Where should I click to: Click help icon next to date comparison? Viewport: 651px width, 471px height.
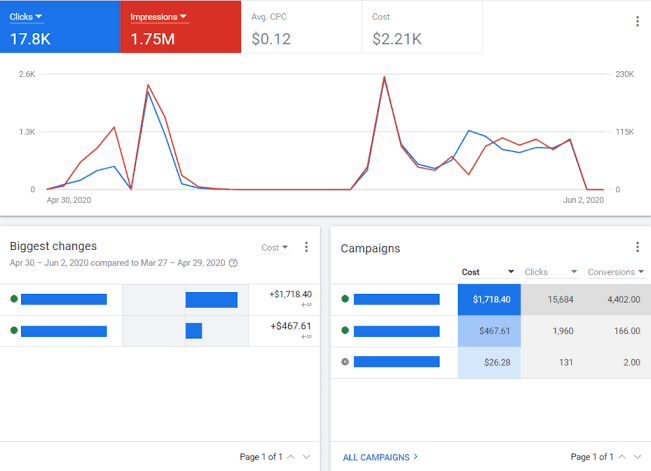(x=233, y=263)
